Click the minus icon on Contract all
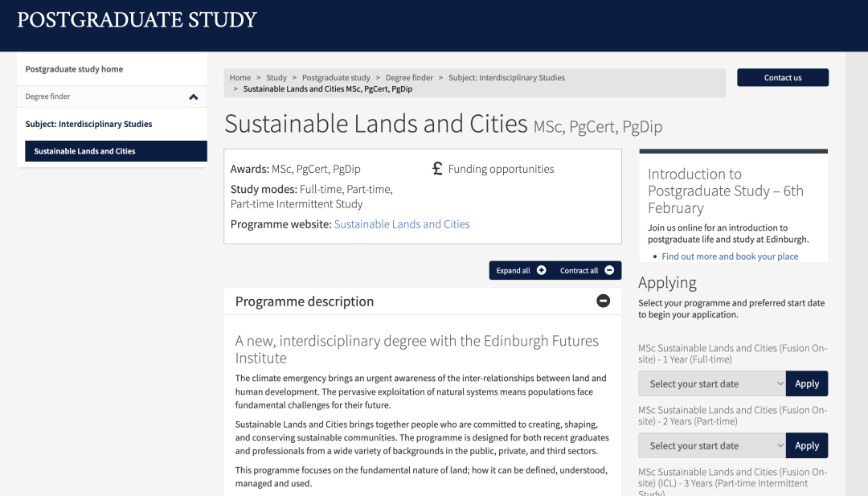 tap(609, 270)
